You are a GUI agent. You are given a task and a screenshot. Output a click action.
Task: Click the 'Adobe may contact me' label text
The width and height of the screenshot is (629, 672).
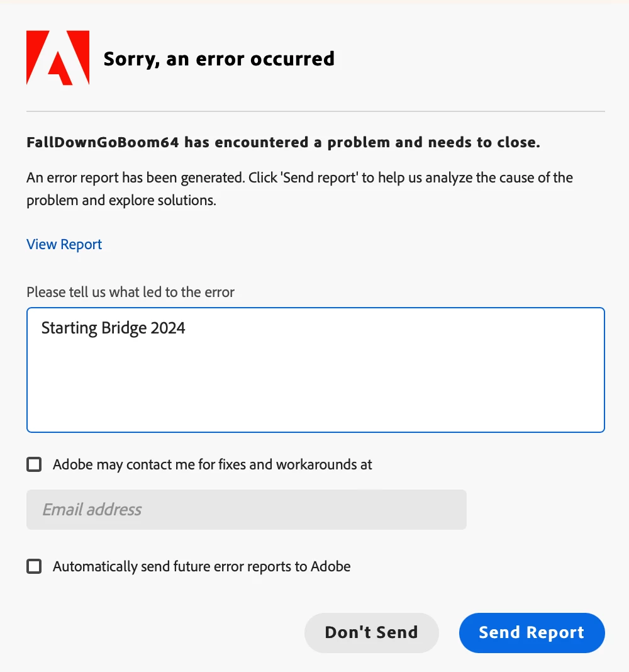[212, 465]
